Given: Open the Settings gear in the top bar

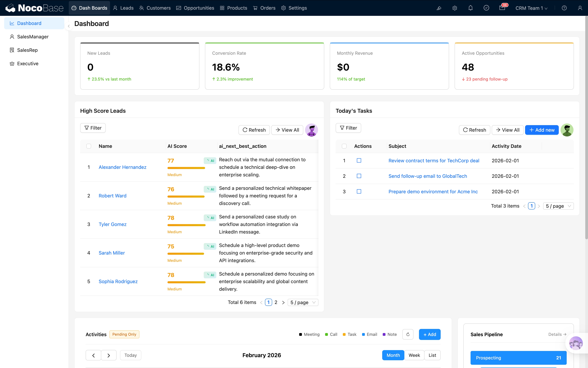Looking at the screenshot, I should pyautogui.click(x=455, y=8).
